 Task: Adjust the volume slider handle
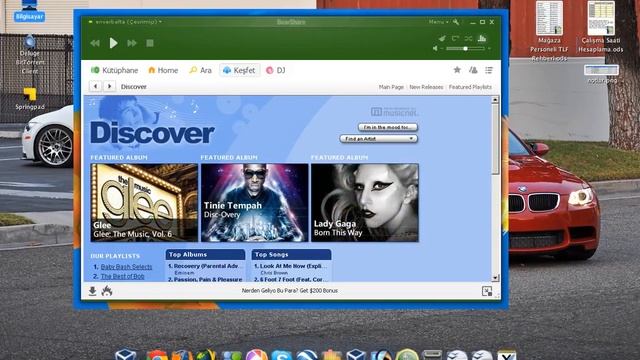tap(465, 49)
